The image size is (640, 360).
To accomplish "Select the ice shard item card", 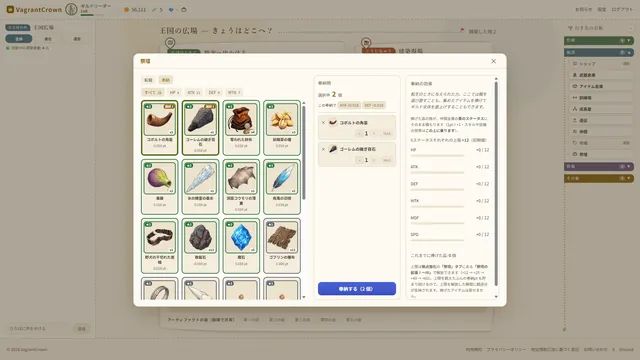I will coord(200,187).
